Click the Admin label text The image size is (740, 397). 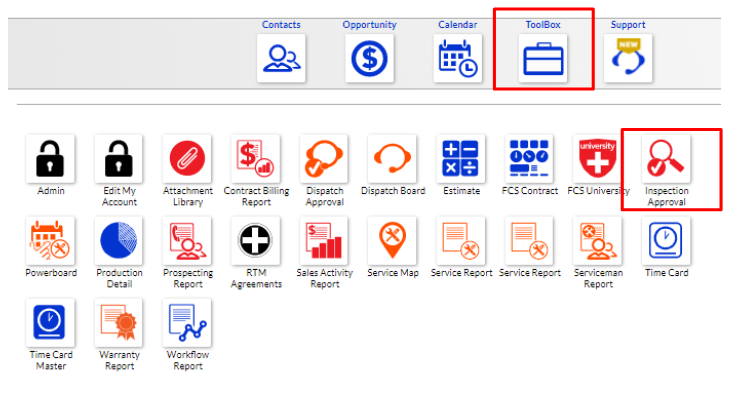coord(50,191)
